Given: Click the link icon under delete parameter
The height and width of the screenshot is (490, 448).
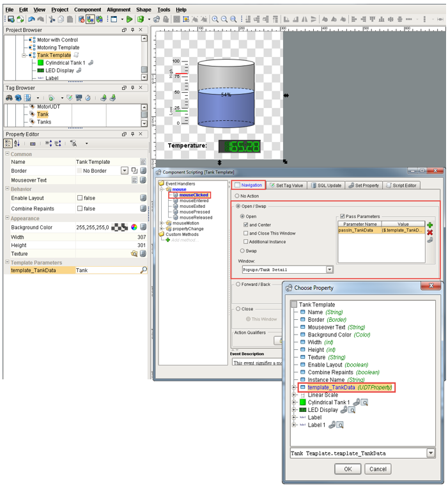Looking at the screenshot, I should (x=430, y=240).
